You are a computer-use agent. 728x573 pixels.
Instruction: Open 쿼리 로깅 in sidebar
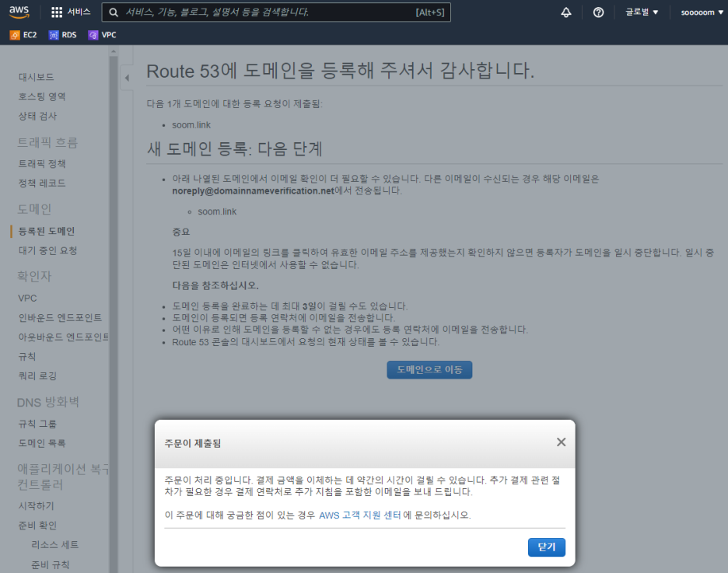[x=37, y=376]
